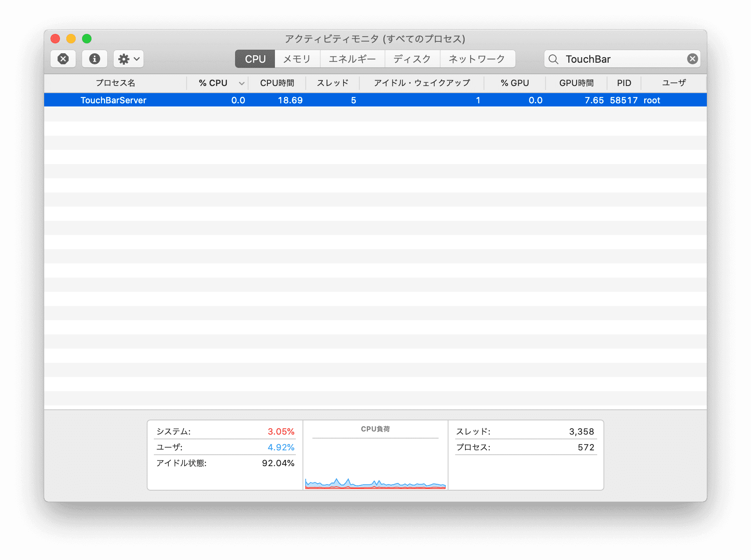Click the quit process stop icon

[x=63, y=59]
